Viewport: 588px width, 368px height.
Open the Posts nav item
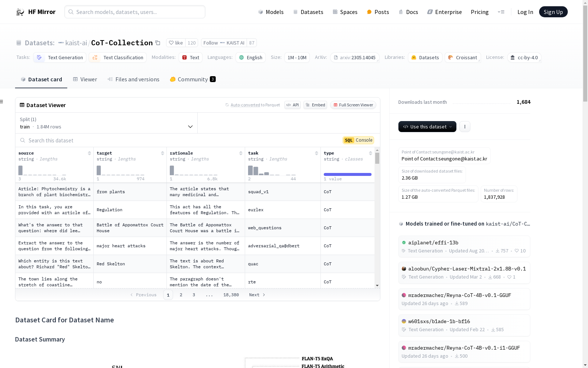[378, 12]
